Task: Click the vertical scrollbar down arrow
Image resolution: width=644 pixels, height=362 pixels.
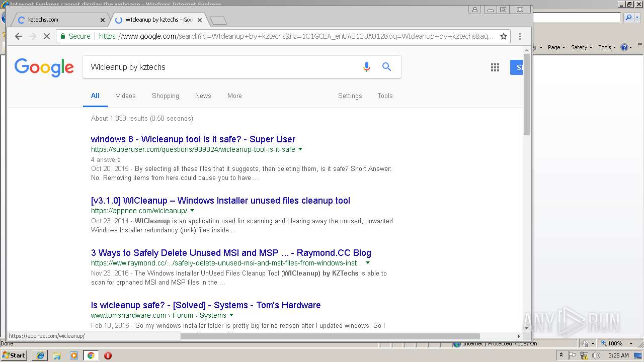Action: click(x=527, y=328)
